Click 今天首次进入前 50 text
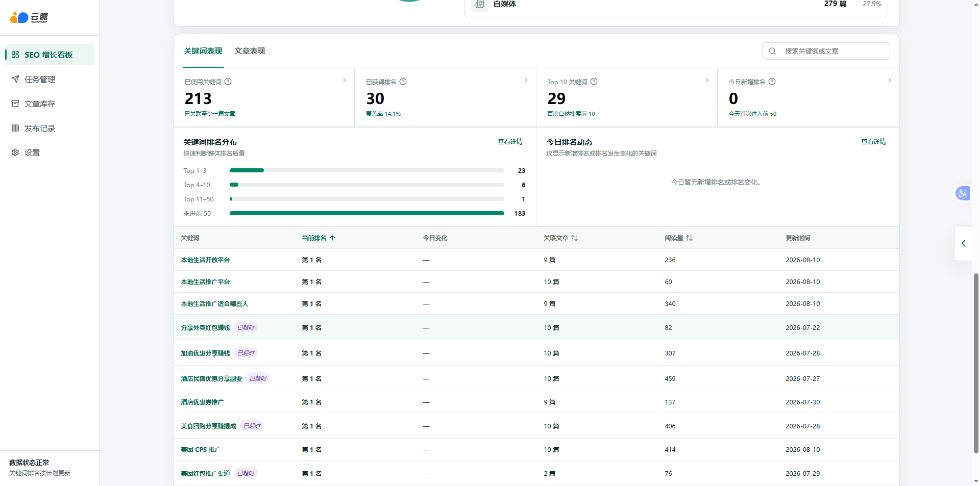The height and width of the screenshot is (486, 980). (753, 114)
